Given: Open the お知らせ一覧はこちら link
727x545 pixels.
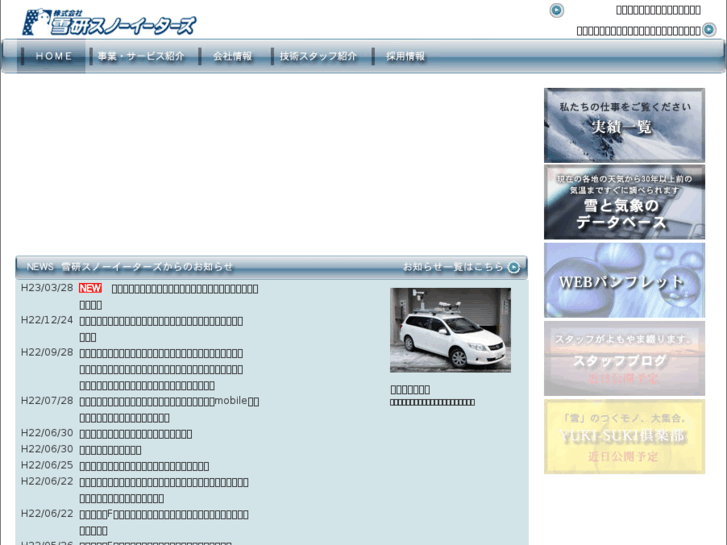Looking at the screenshot, I should pyautogui.click(x=453, y=267).
